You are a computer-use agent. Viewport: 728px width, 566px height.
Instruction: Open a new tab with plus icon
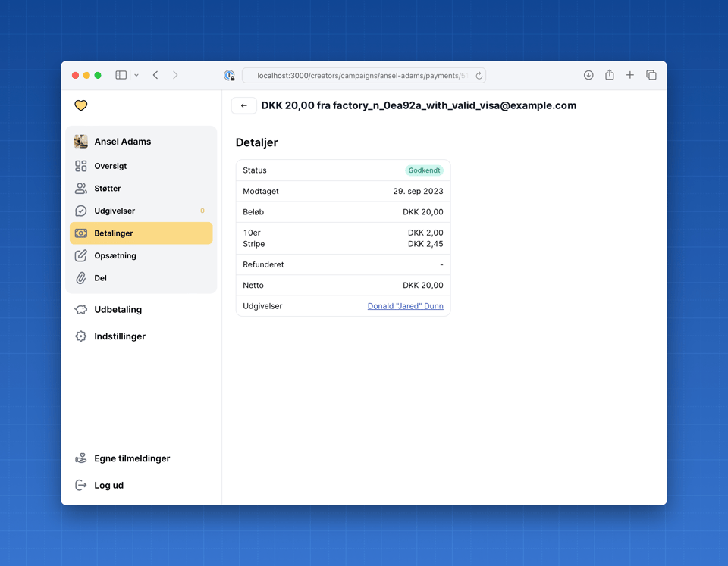(630, 75)
